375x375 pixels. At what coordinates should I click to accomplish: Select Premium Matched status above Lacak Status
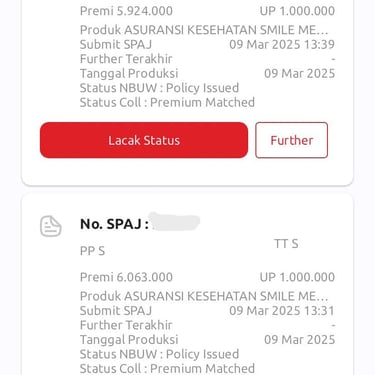[202, 102]
